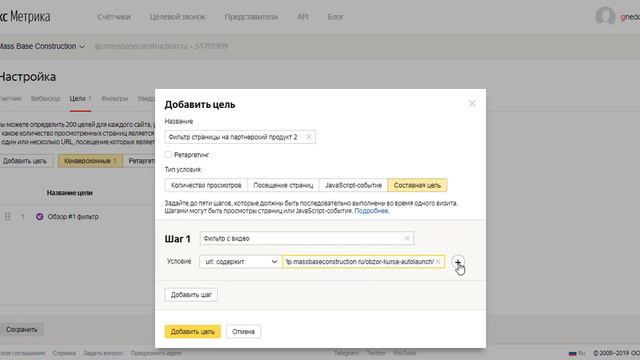Open the url: содержит condition dropdown

tap(240, 262)
